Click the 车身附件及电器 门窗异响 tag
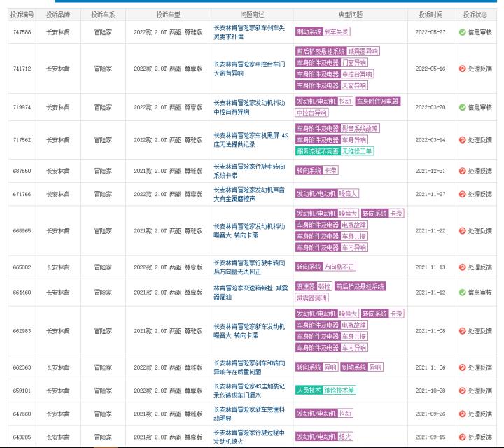 (x=332, y=63)
